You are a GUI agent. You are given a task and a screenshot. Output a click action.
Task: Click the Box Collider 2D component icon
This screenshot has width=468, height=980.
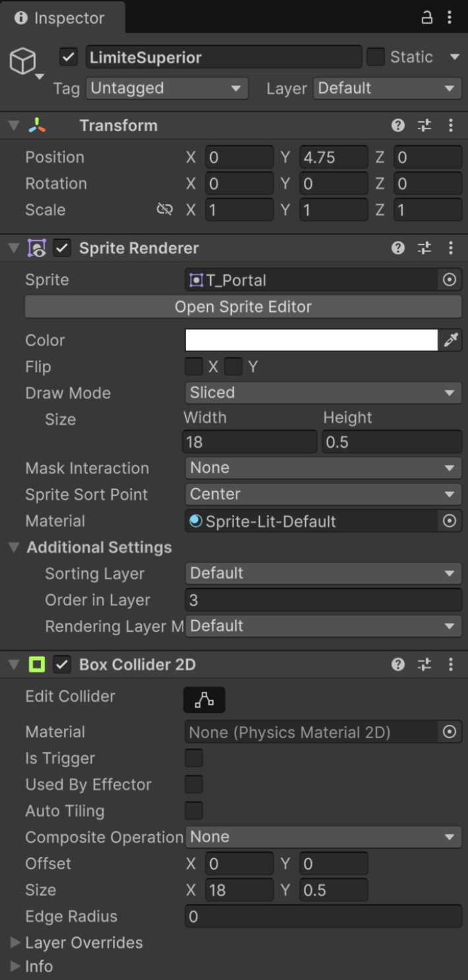coord(37,665)
